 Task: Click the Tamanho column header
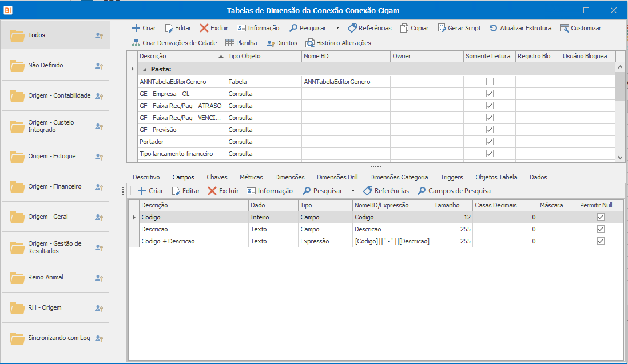452,205
